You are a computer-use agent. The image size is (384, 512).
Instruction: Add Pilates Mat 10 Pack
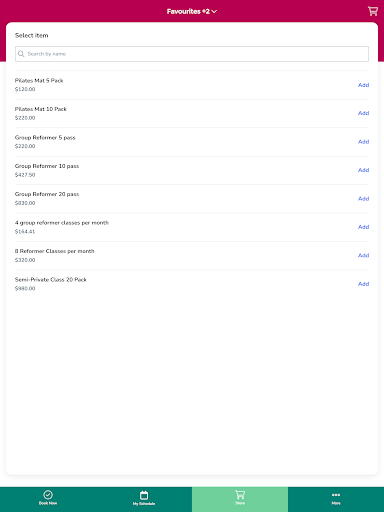(x=363, y=113)
